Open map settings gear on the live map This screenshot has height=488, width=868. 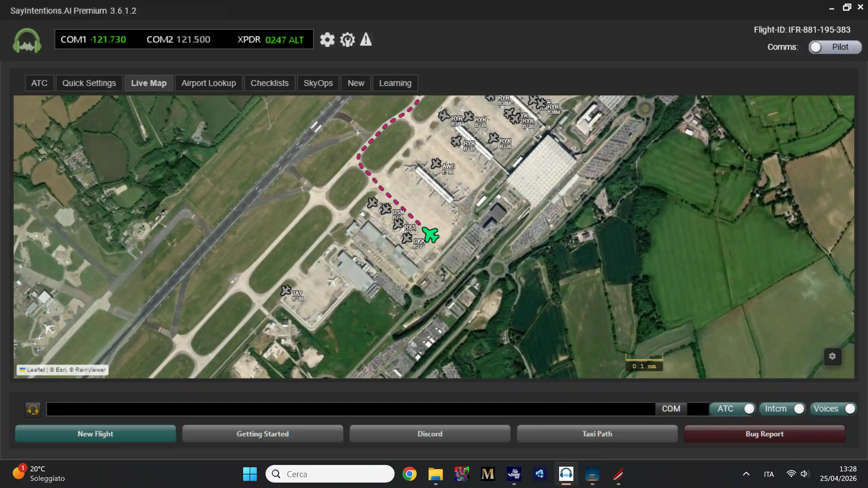tap(832, 357)
